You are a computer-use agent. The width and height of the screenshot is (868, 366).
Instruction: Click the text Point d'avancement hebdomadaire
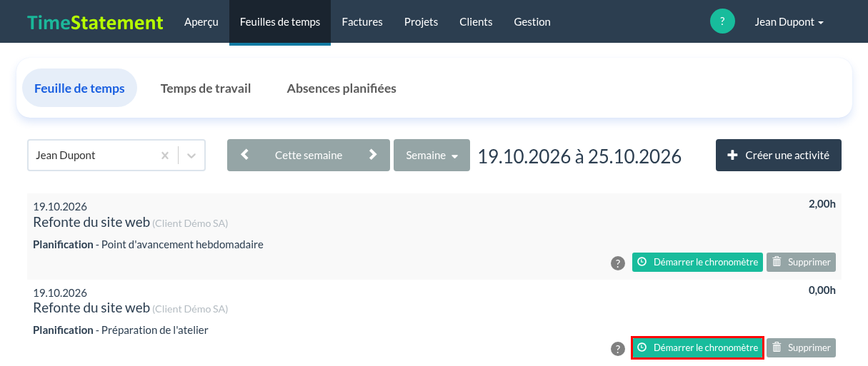(182, 245)
